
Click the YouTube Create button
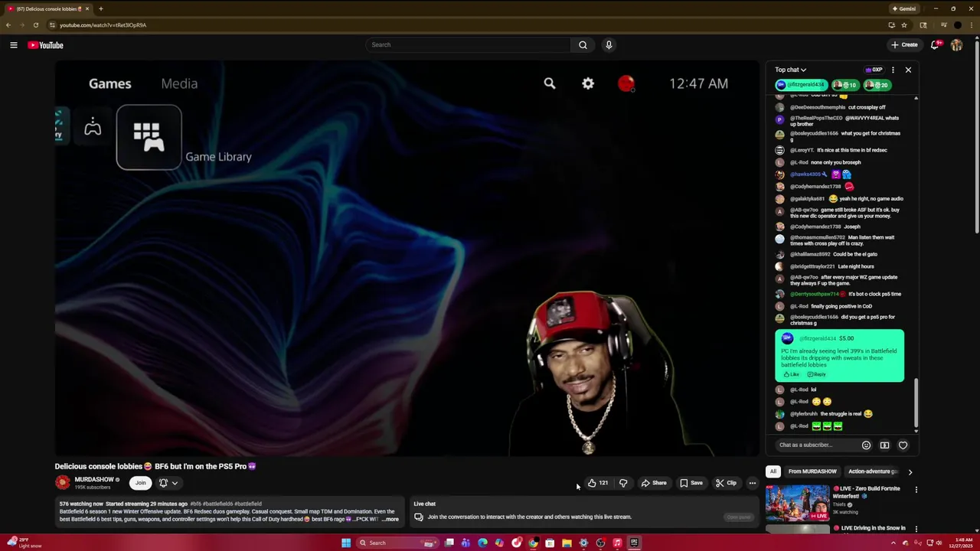point(904,44)
